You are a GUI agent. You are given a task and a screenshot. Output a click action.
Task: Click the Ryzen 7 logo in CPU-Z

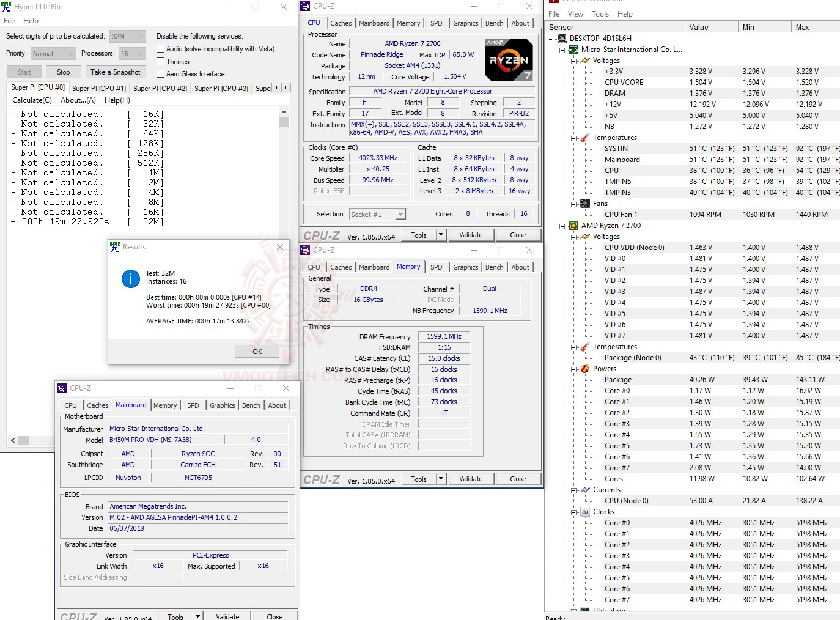pyautogui.click(x=509, y=59)
